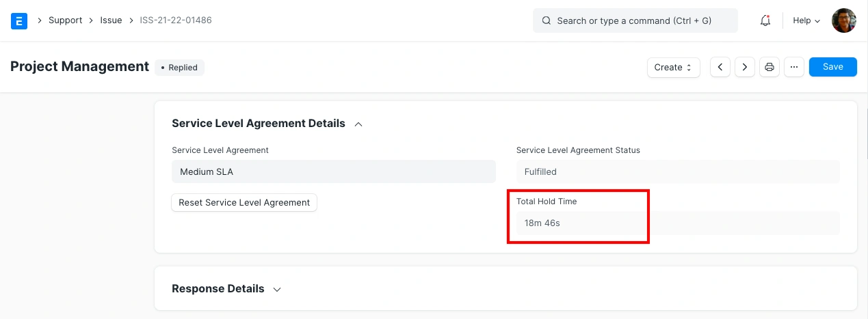Open the three-dots more options menu

click(x=793, y=67)
